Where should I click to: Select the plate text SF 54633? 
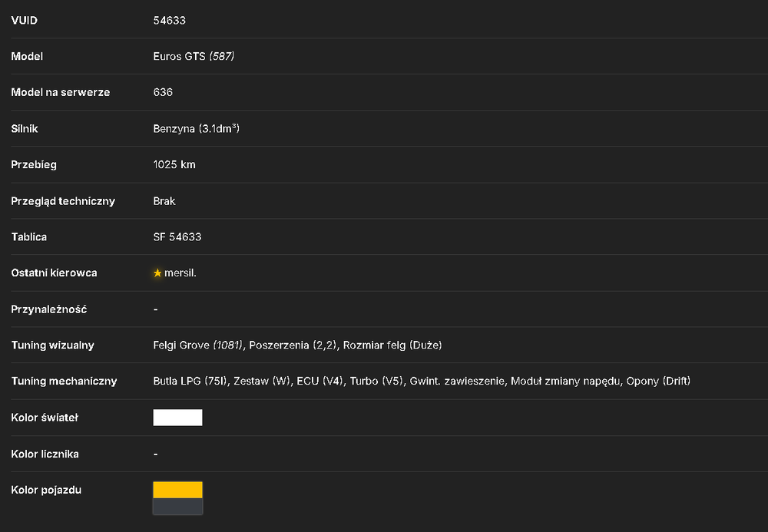coord(177,237)
